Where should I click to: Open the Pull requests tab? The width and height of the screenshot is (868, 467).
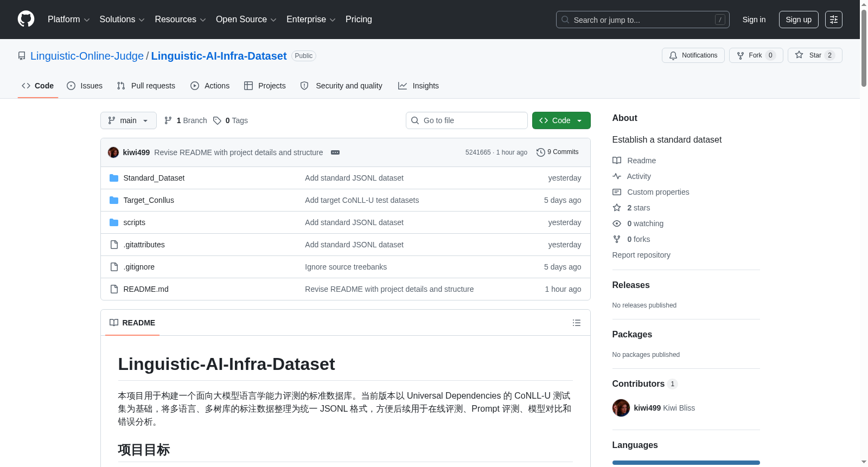click(146, 86)
